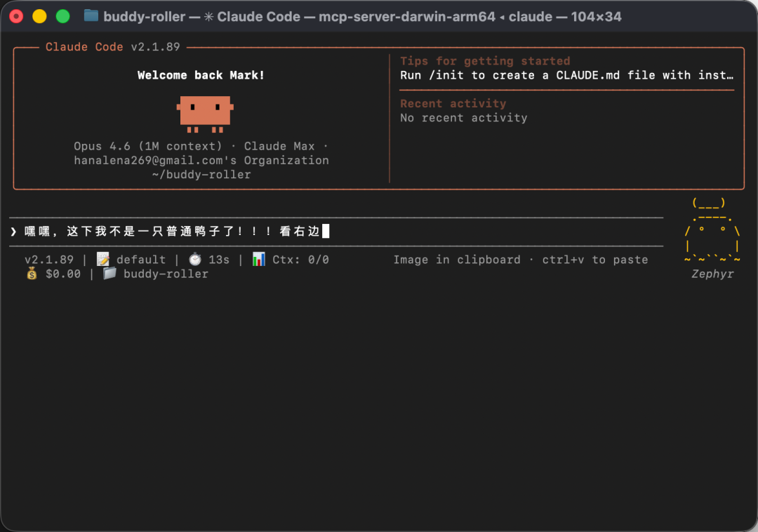The width and height of the screenshot is (758, 532).
Task: Click the orange Claude Code mascot icon
Action: click(204, 114)
